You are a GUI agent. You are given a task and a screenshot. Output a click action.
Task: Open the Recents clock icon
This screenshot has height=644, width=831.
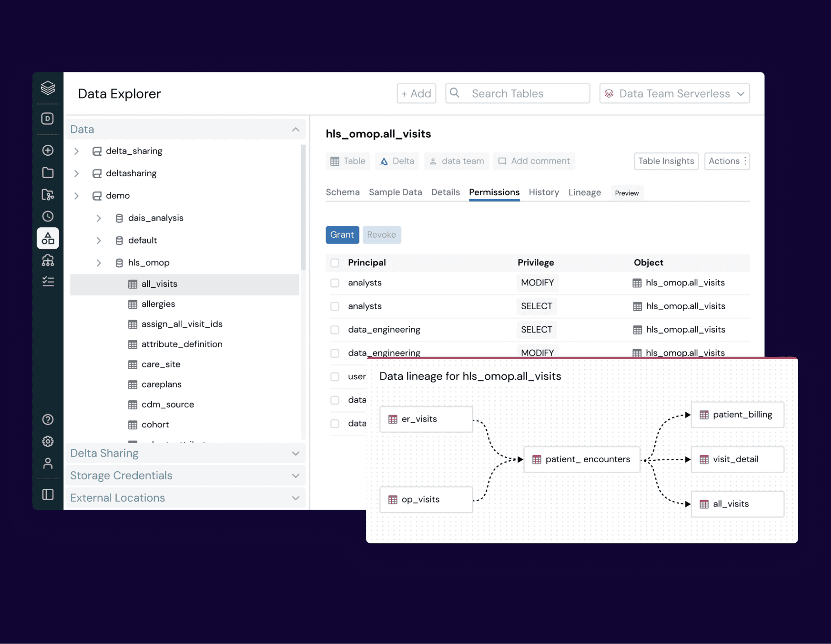(x=48, y=216)
